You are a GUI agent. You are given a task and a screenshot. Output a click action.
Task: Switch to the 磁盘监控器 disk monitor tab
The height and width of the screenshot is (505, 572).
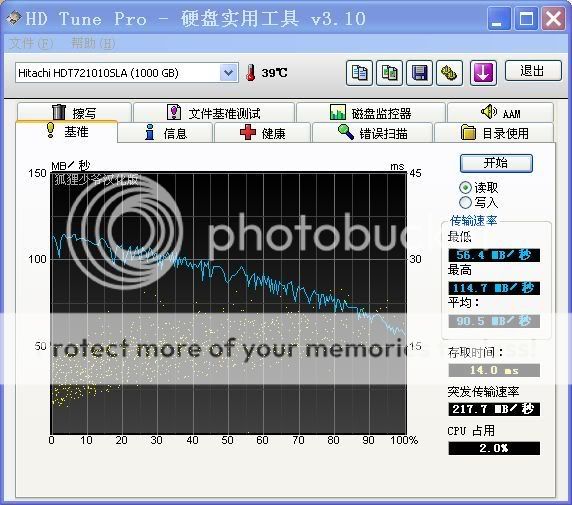pyautogui.click(x=371, y=113)
